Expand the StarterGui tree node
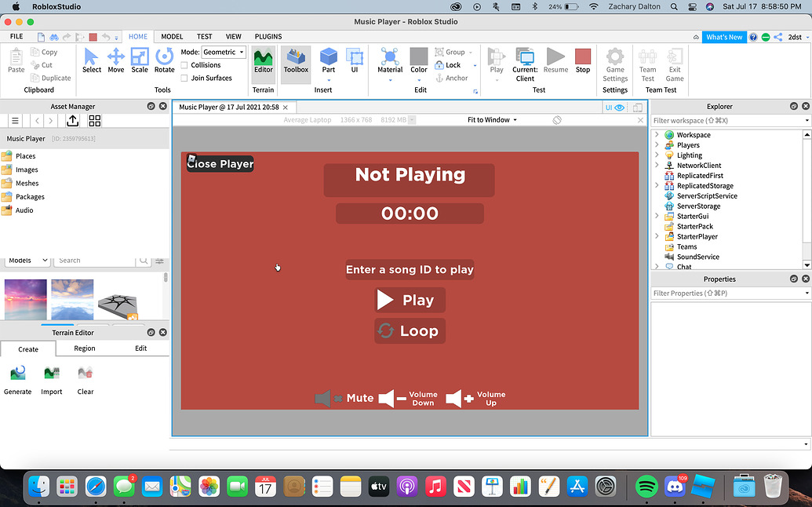Image resolution: width=812 pixels, height=507 pixels. pos(657,216)
